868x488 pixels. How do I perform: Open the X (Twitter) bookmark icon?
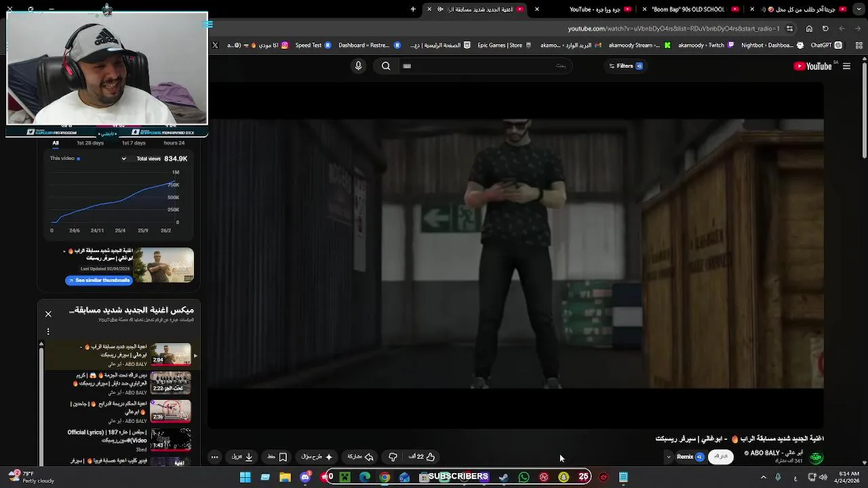pyautogui.click(x=215, y=45)
